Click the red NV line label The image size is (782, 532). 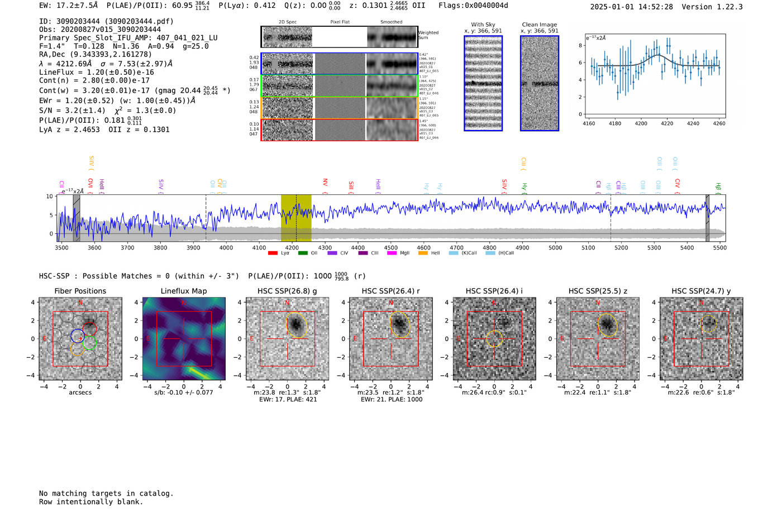tap(325, 186)
